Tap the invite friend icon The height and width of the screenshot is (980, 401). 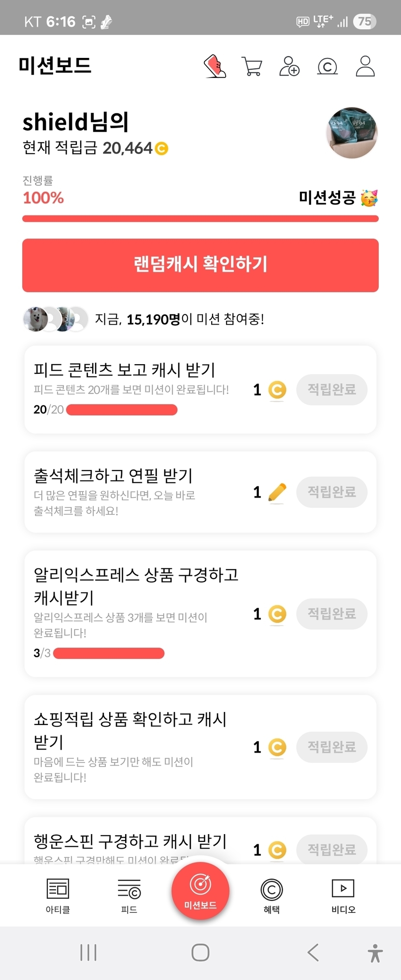point(289,66)
